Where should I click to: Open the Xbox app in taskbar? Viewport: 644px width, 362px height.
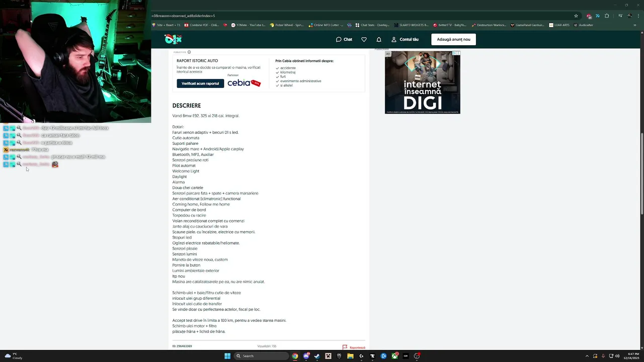394,356
